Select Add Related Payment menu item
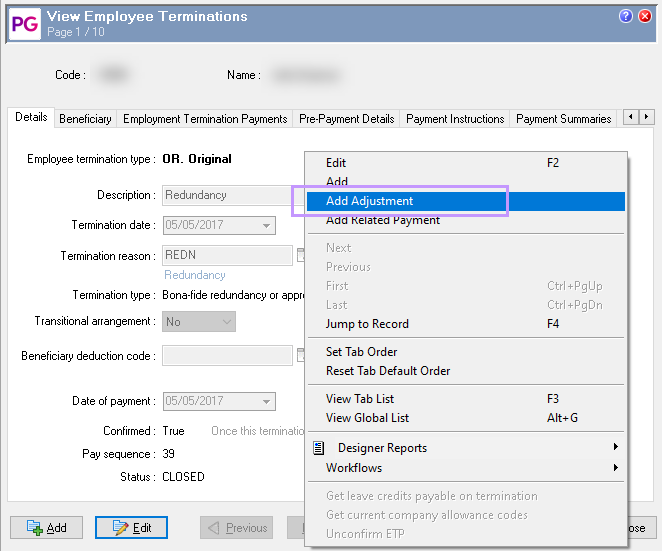This screenshot has width=662, height=551. 383,220
